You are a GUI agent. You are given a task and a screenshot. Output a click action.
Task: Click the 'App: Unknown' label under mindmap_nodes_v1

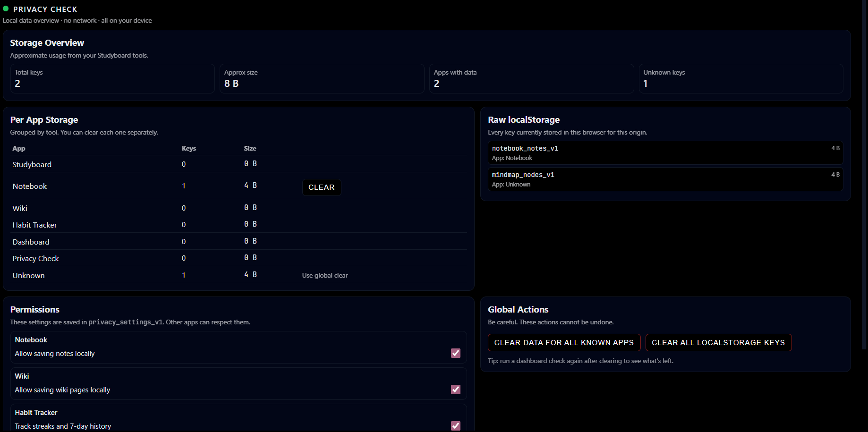coord(511,185)
